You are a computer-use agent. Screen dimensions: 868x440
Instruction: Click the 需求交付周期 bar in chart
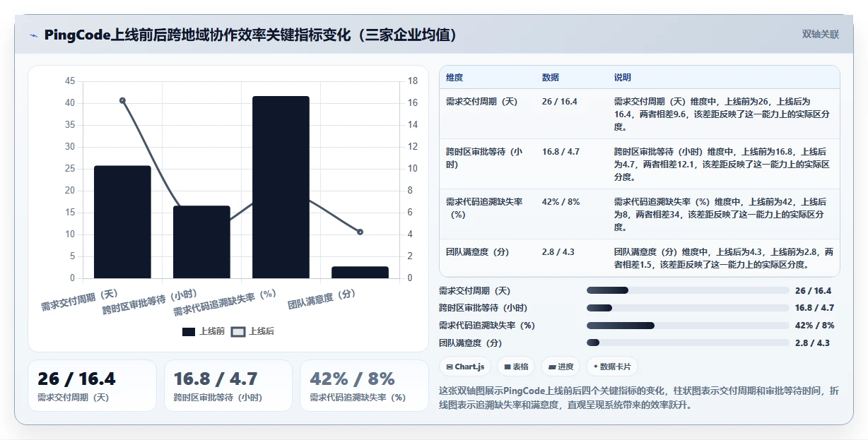tap(122, 222)
